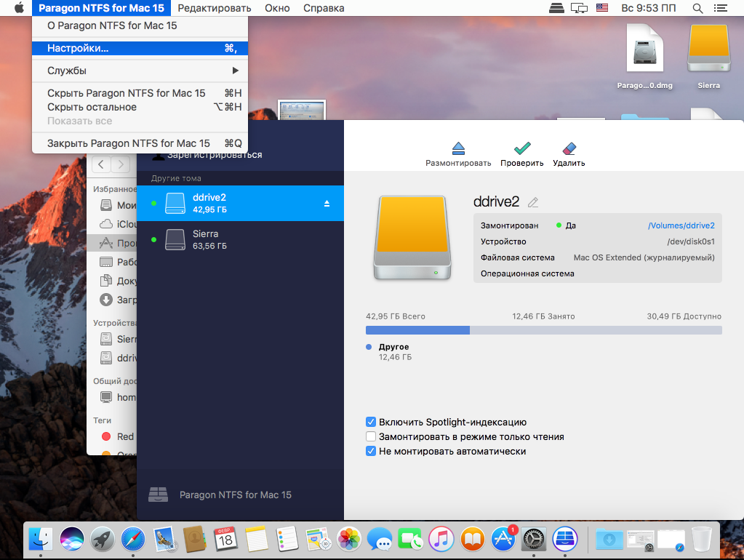Open Notes from the Dock
This screenshot has height=560, width=744.
pyautogui.click(x=256, y=539)
